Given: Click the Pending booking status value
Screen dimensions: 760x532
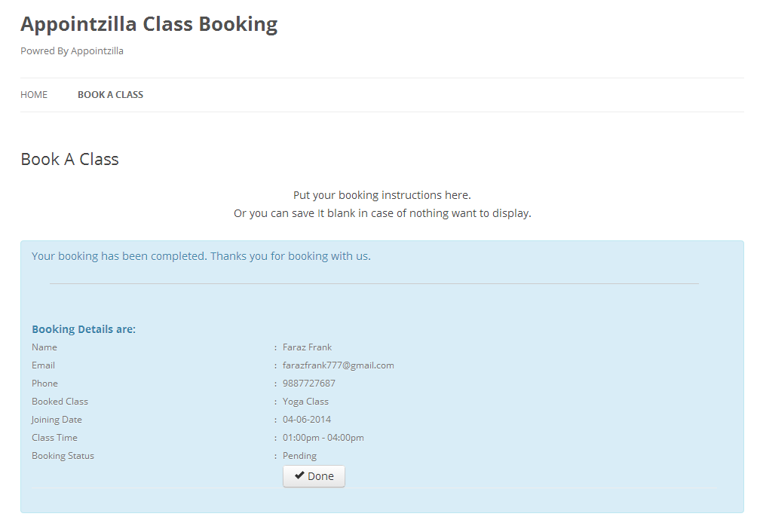Looking at the screenshot, I should 299,456.
